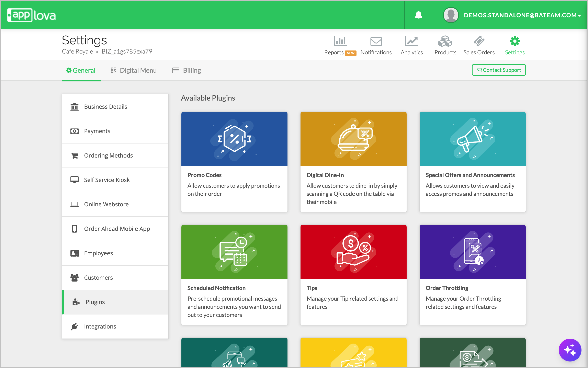Open the Analytics graph icon
Viewport: 588px width, 368px height.
point(411,41)
